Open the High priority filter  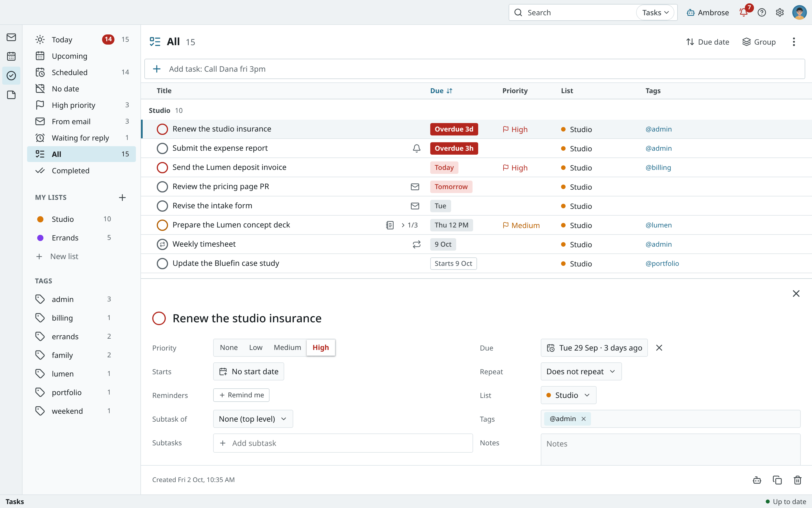coord(81,105)
